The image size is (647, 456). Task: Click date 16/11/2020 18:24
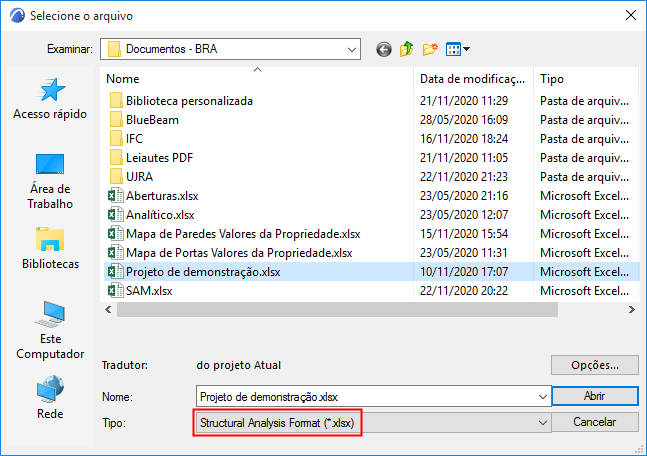pyautogui.click(x=464, y=139)
